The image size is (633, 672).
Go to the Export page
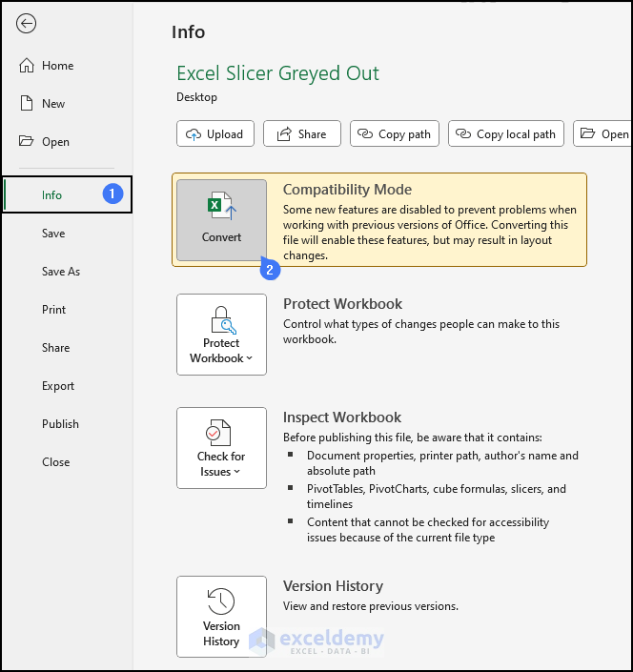coord(58,386)
